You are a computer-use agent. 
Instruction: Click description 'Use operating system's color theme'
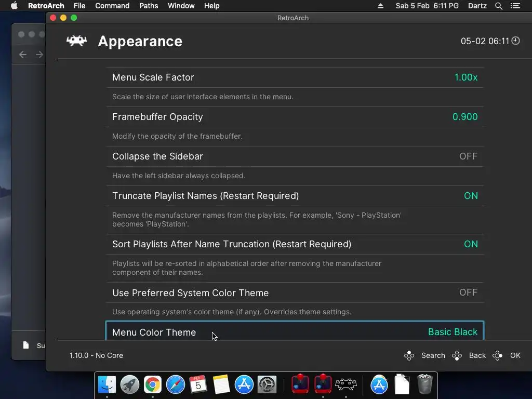tap(232, 312)
